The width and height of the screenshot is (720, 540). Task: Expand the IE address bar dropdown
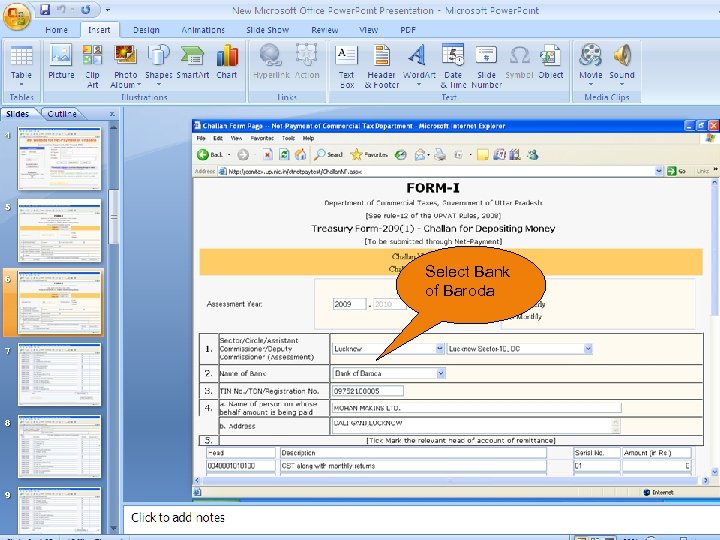659,171
